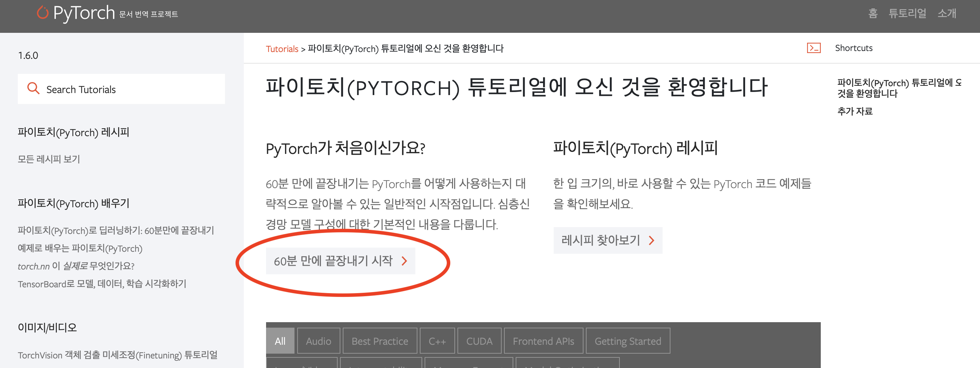Toggle the All filter tag
980x368 pixels.
pos(280,341)
